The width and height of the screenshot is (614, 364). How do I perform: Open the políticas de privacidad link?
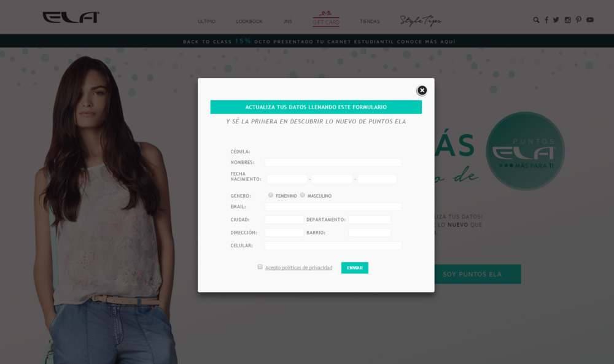click(298, 268)
